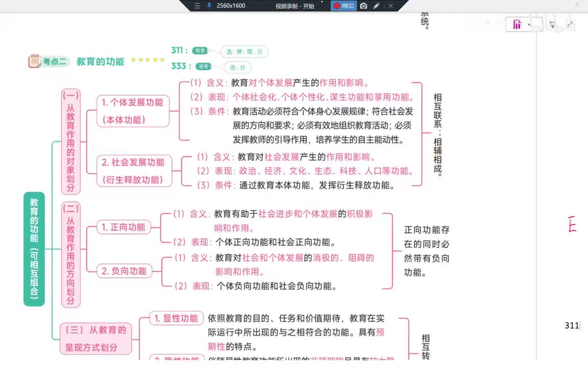Select the 1. 个体发展功能 (本体功能) node
Screen dimensions: 588x368
133,111
